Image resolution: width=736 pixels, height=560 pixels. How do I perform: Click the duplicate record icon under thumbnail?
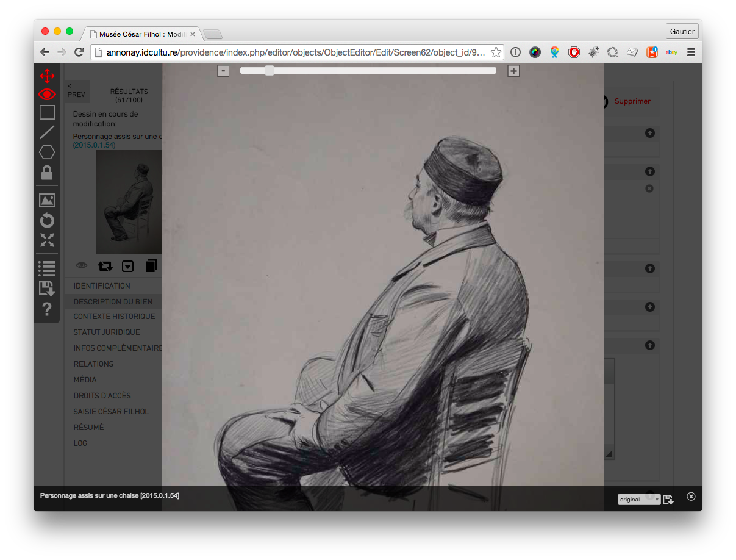pos(151,265)
